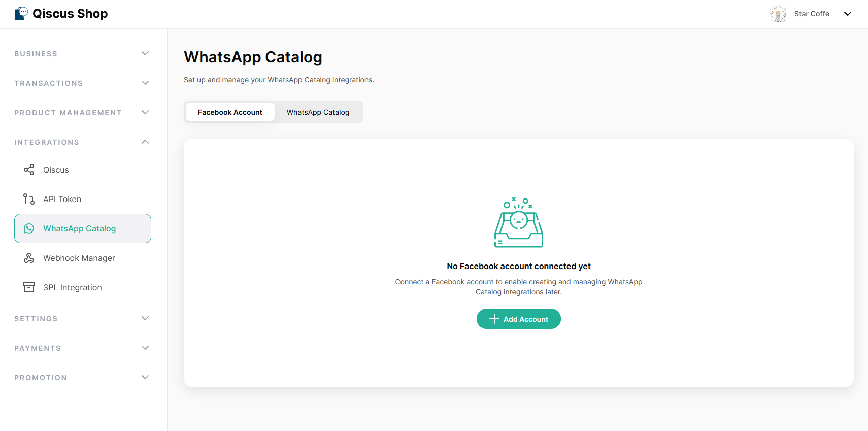868x431 pixels.
Task: Switch to the WhatsApp Catalog tab
Action: (318, 112)
